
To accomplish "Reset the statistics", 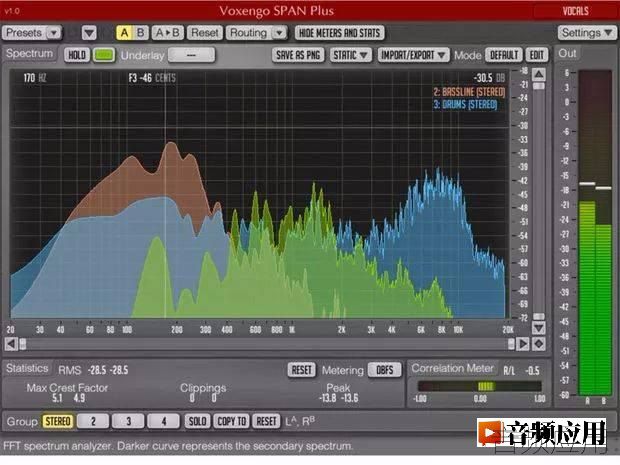I will pyautogui.click(x=301, y=370).
